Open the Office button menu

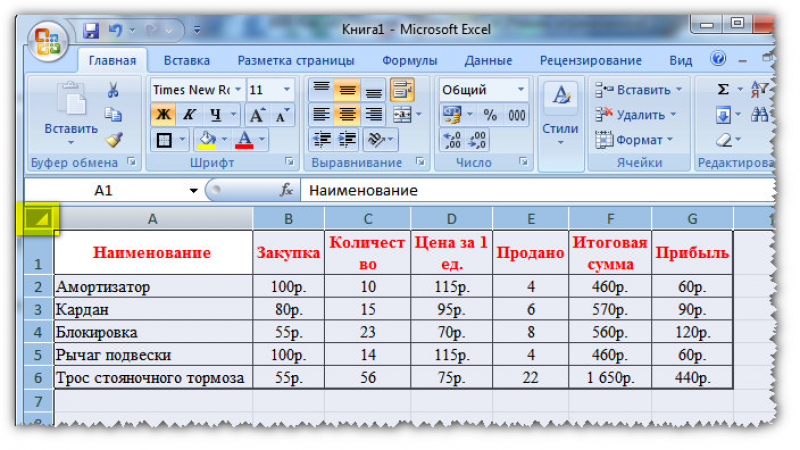pos(48,42)
